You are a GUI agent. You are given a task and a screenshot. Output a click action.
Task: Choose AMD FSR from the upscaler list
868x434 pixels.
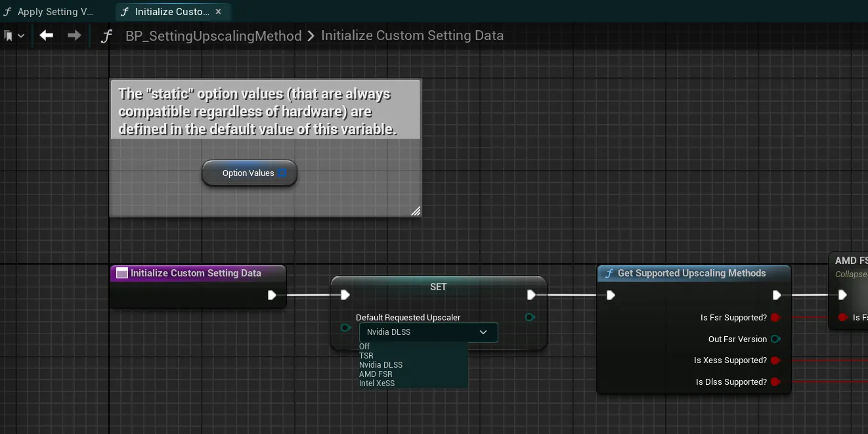point(376,374)
